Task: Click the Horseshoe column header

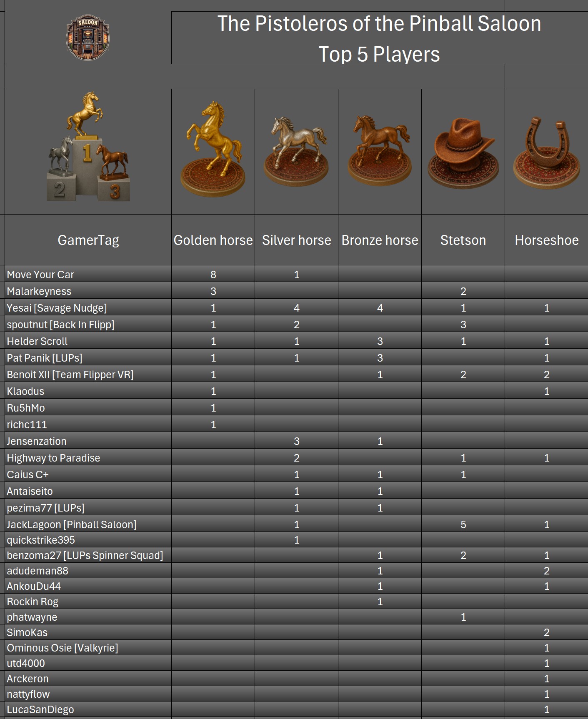Action: point(546,240)
